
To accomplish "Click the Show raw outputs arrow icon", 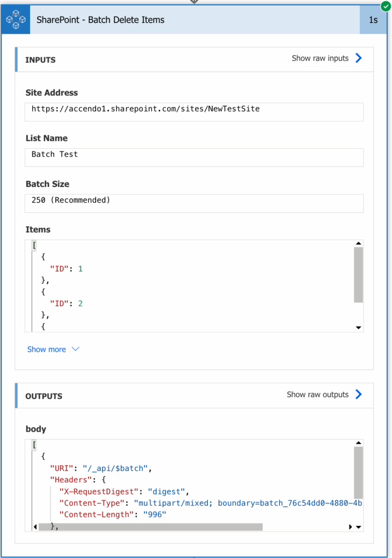I will click(x=359, y=395).
